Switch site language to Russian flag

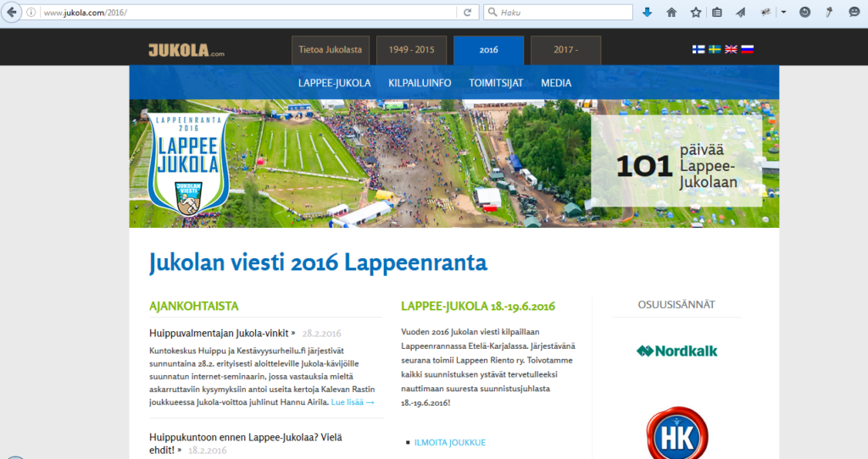pyautogui.click(x=748, y=49)
